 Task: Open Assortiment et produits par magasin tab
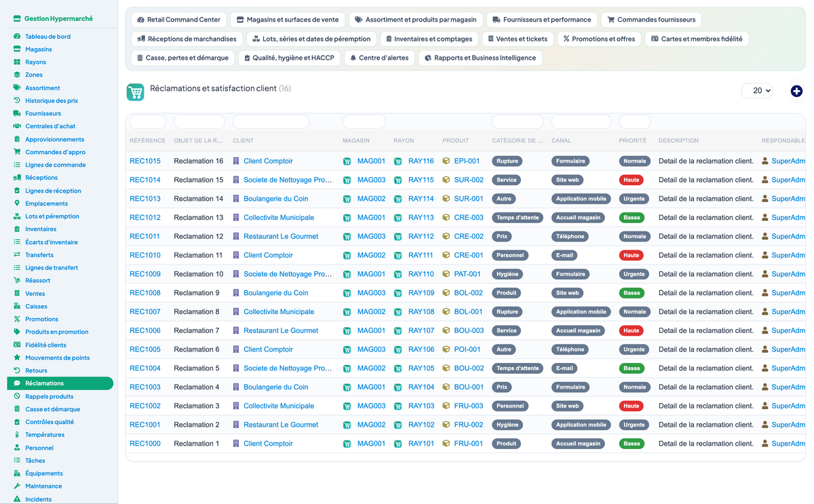click(416, 20)
